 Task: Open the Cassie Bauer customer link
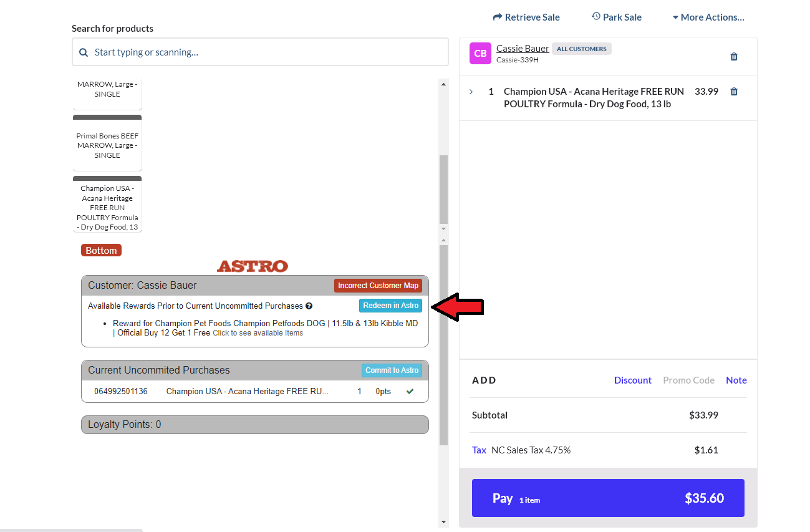(x=523, y=49)
